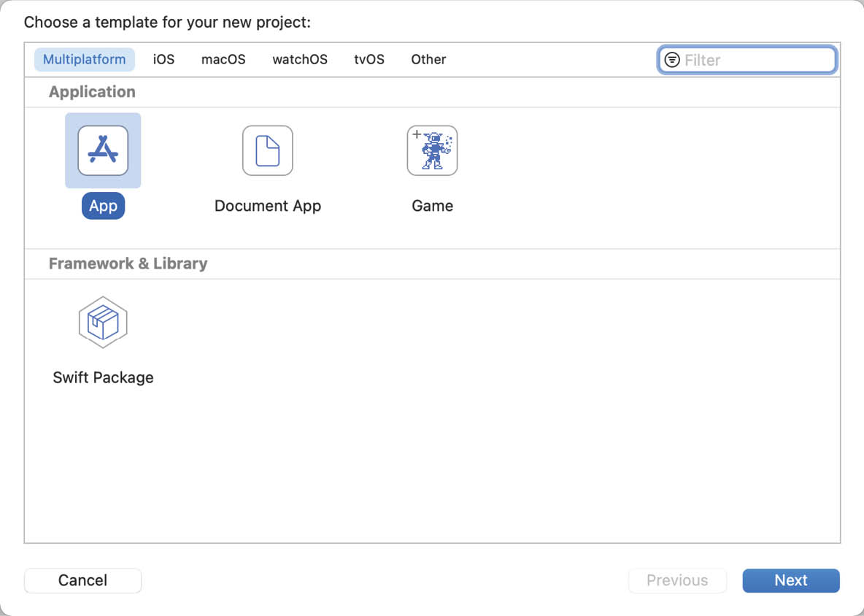864x616 pixels.
Task: Click the filter icon in search field
Action: (672, 60)
